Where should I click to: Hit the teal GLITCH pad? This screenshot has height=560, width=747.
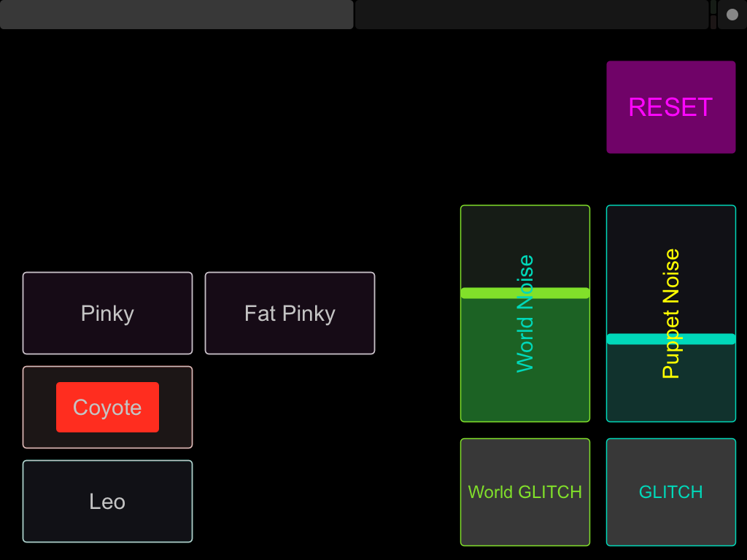tap(670, 492)
